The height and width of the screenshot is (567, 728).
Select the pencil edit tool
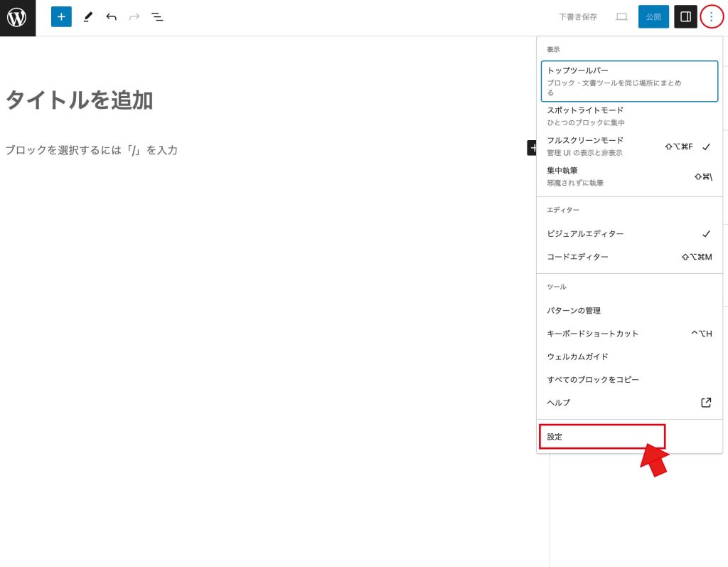click(87, 17)
